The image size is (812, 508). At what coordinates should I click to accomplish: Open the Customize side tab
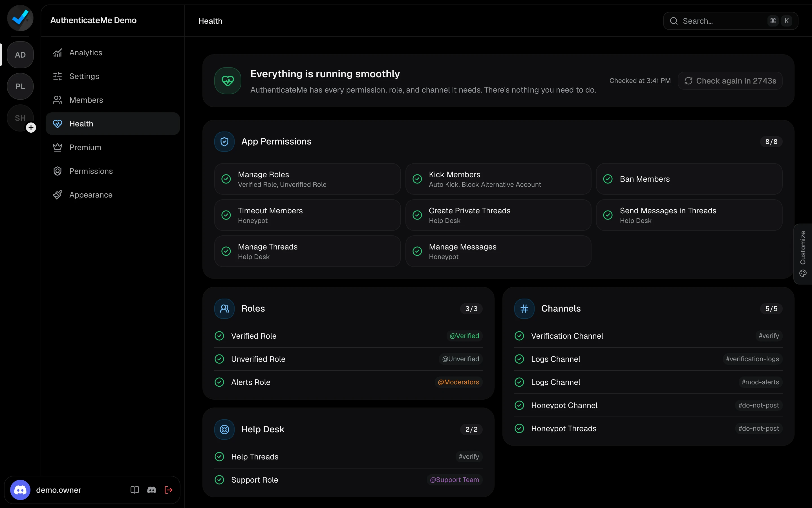pyautogui.click(x=803, y=254)
